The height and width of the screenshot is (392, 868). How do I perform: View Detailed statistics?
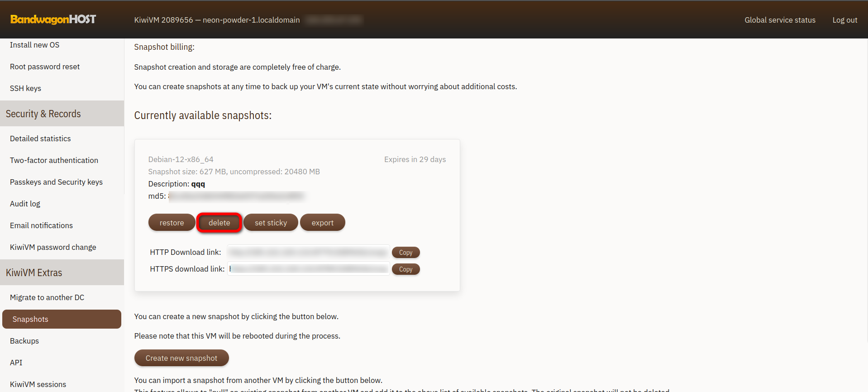pyautogui.click(x=40, y=139)
